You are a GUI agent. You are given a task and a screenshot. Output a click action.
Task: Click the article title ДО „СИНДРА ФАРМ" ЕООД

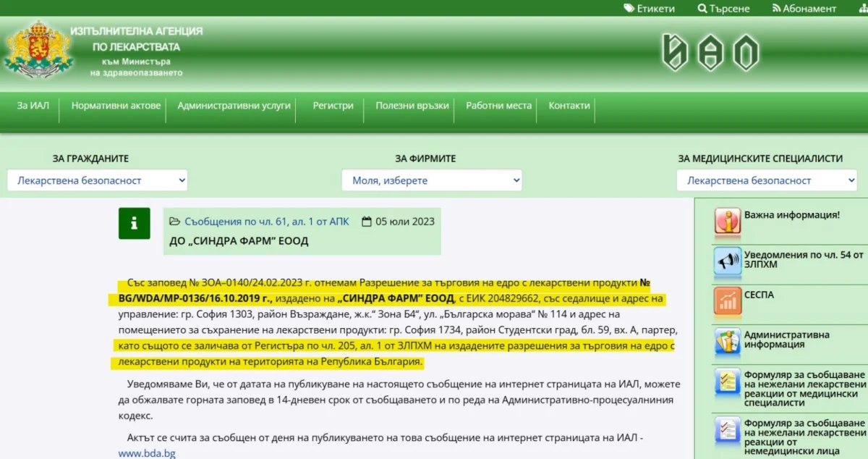coord(239,241)
